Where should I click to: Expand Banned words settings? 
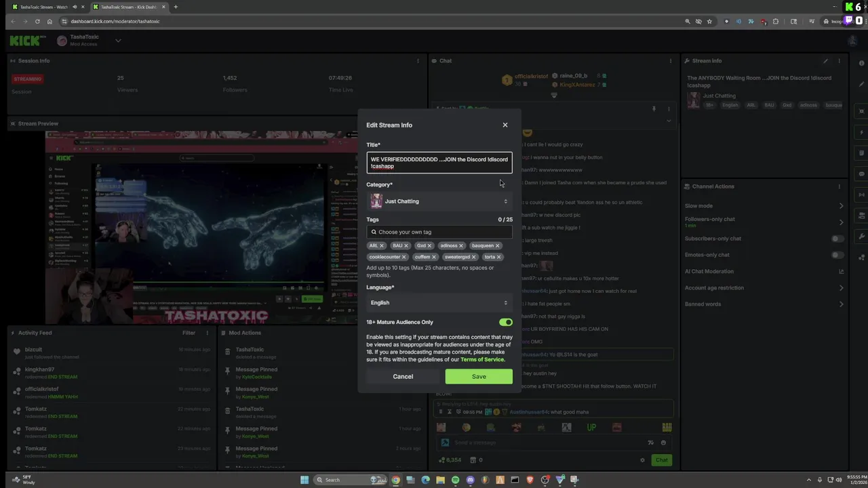click(x=841, y=304)
